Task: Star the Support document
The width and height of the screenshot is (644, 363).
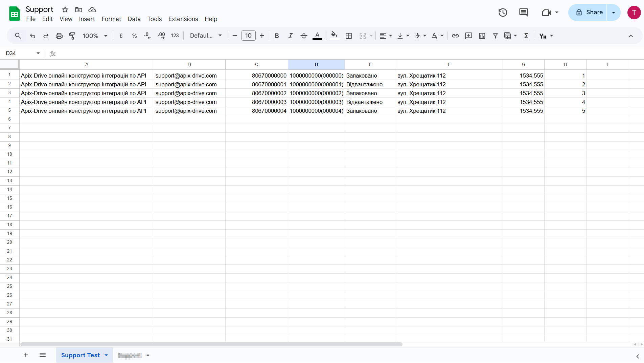Action: pyautogui.click(x=65, y=9)
